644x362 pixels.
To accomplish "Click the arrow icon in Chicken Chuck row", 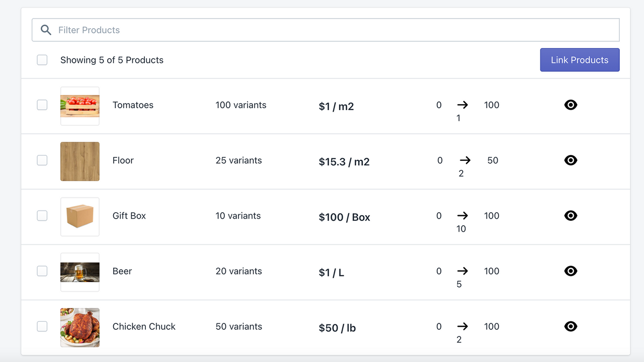I will [x=462, y=326].
